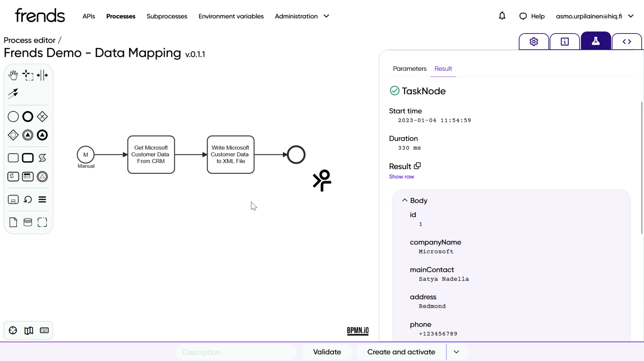Select the lasso selection tool
This screenshot has width=644, height=361.
28,75
